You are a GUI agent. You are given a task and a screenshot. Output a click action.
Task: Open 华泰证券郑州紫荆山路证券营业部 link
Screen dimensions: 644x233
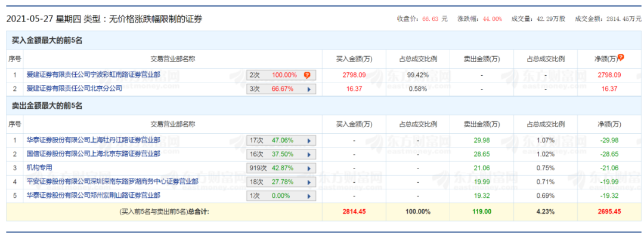click(93, 195)
